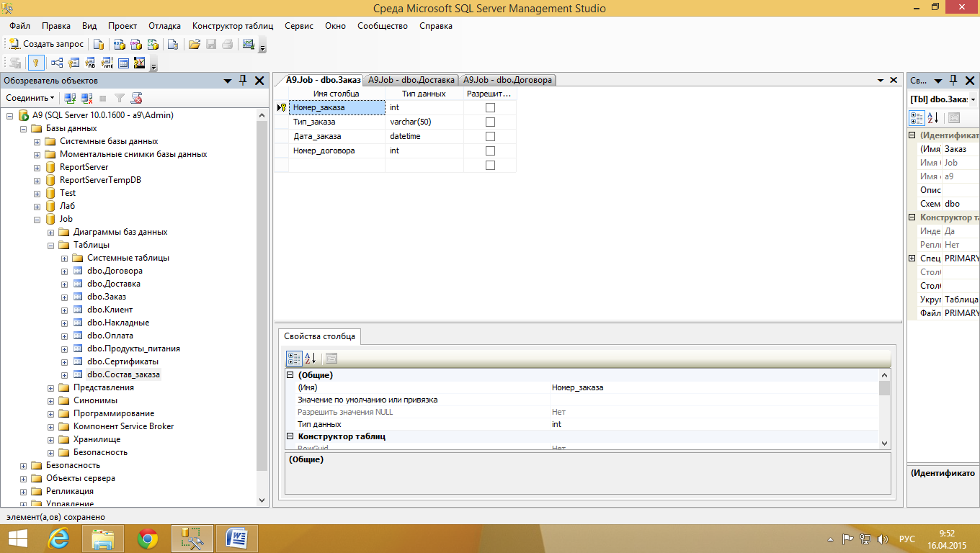Expand the Test database node

(37, 193)
